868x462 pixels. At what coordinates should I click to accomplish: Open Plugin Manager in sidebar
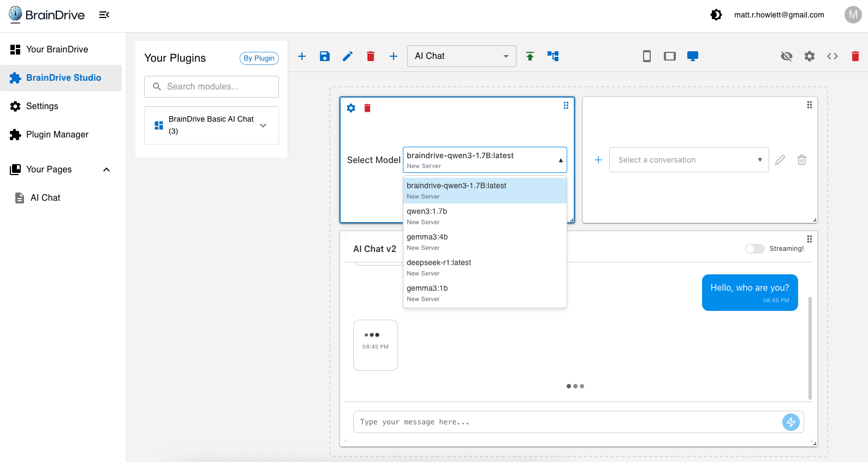57,135
